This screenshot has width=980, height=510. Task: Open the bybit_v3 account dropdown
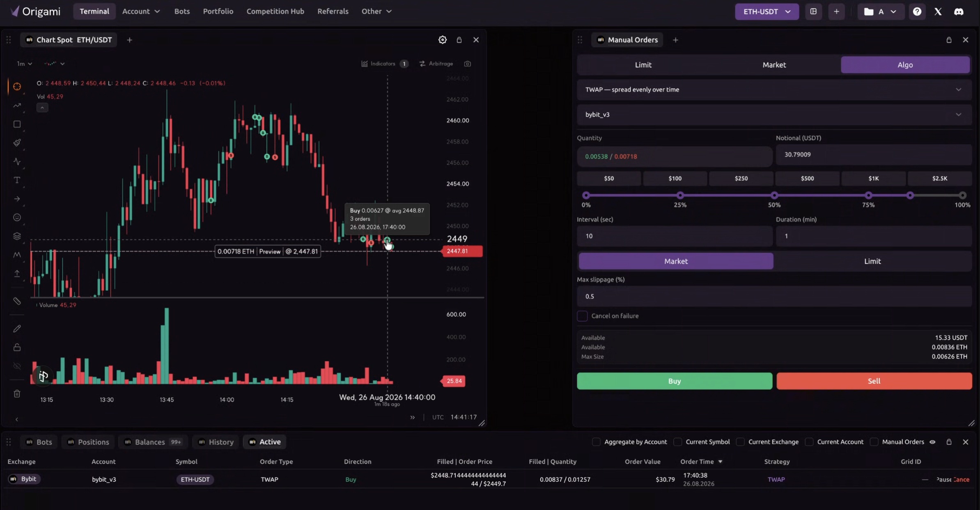(x=774, y=115)
